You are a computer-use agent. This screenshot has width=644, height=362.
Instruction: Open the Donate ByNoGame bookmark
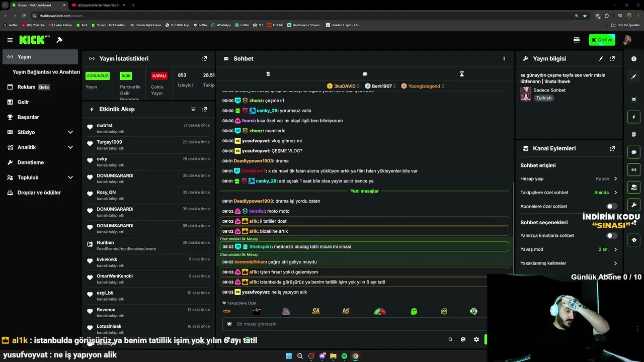pyautogui.click(x=145, y=25)
